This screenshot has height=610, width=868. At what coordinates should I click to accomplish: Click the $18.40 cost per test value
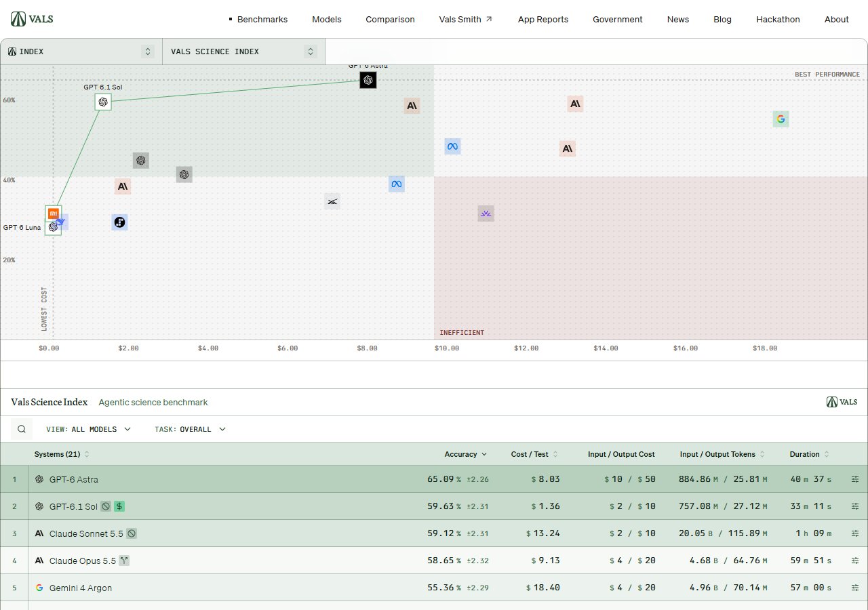point(543,588)
